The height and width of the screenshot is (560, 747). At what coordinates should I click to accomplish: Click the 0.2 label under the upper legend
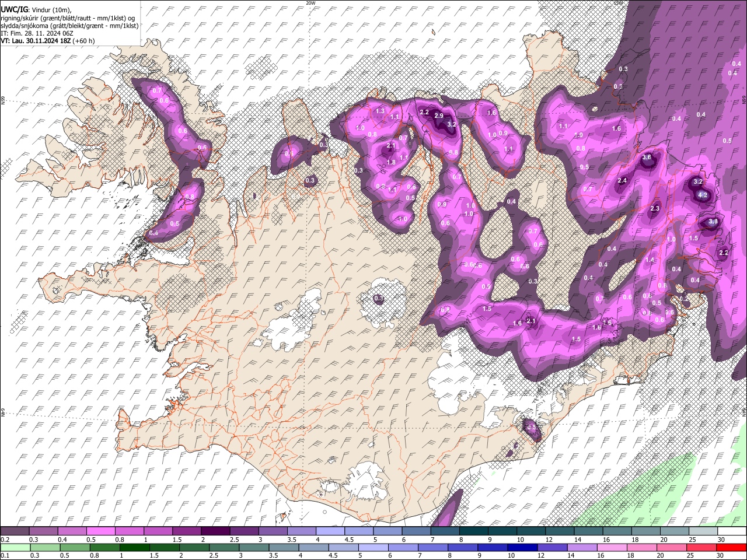[4, 540]
